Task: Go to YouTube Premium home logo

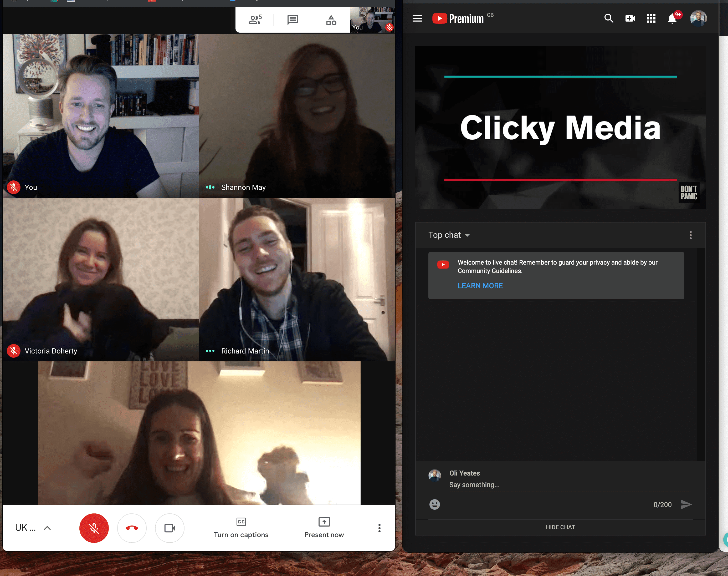Action: (x=458, y=18)
